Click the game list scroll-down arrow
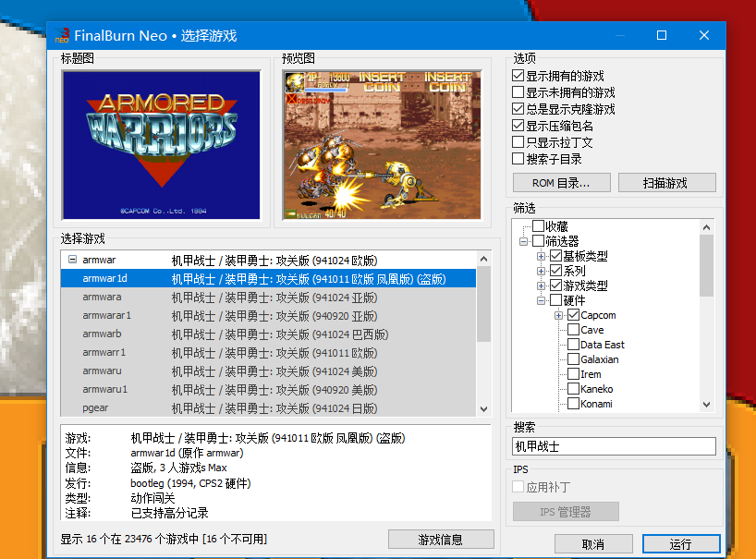This screenshot has width=756, height=559. pos(483,408)
